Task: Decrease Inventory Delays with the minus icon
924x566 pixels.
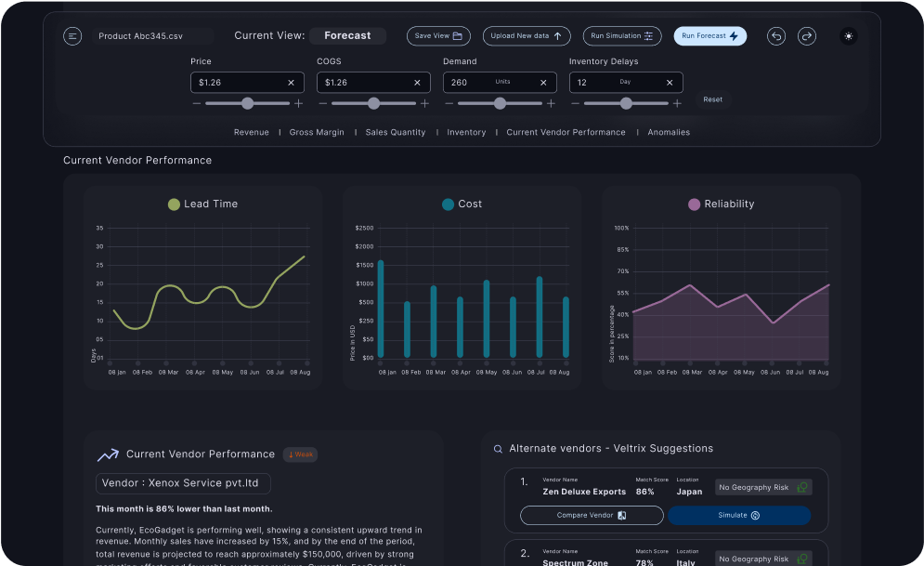Action: click(x=575, y=104)
